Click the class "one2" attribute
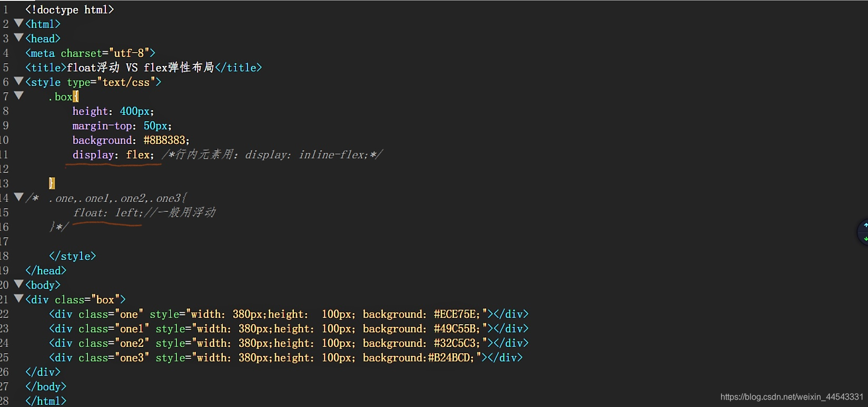 114,343
